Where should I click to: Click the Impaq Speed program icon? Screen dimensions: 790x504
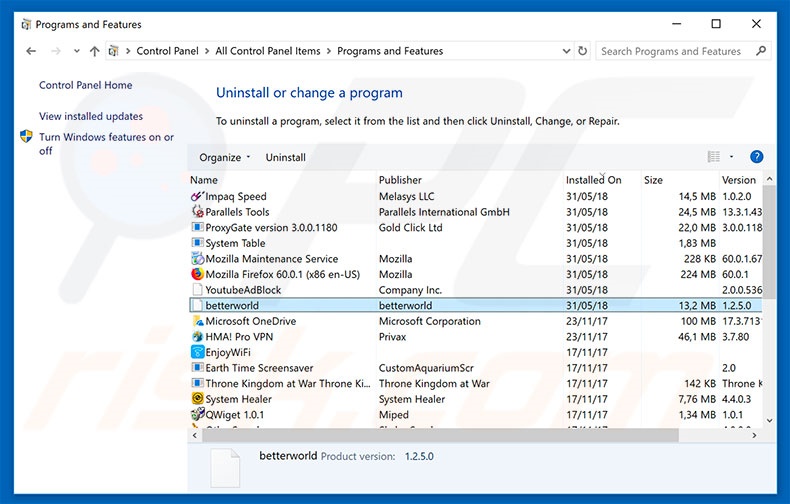tap(197, 196)
